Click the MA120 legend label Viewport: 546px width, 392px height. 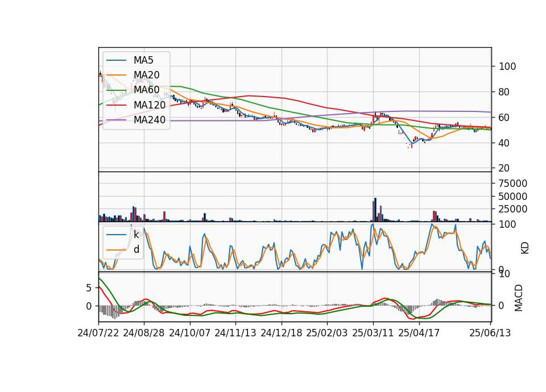click(150, 105)
